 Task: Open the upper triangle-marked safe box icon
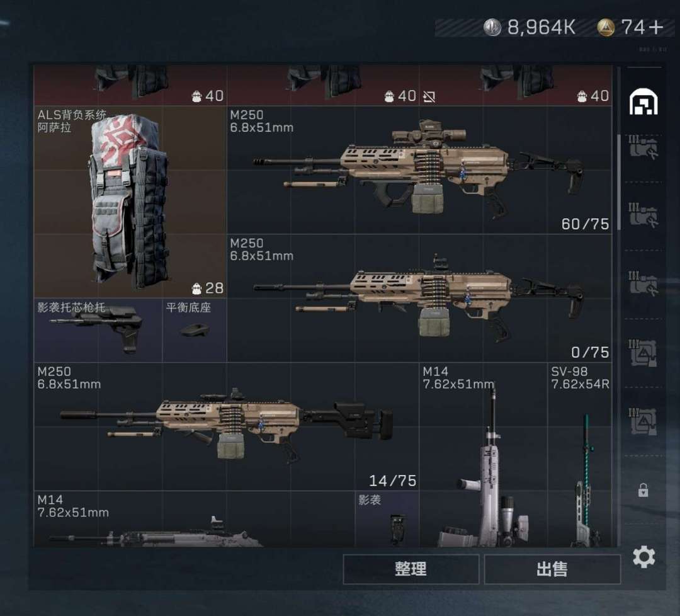[x=643, y=353]
